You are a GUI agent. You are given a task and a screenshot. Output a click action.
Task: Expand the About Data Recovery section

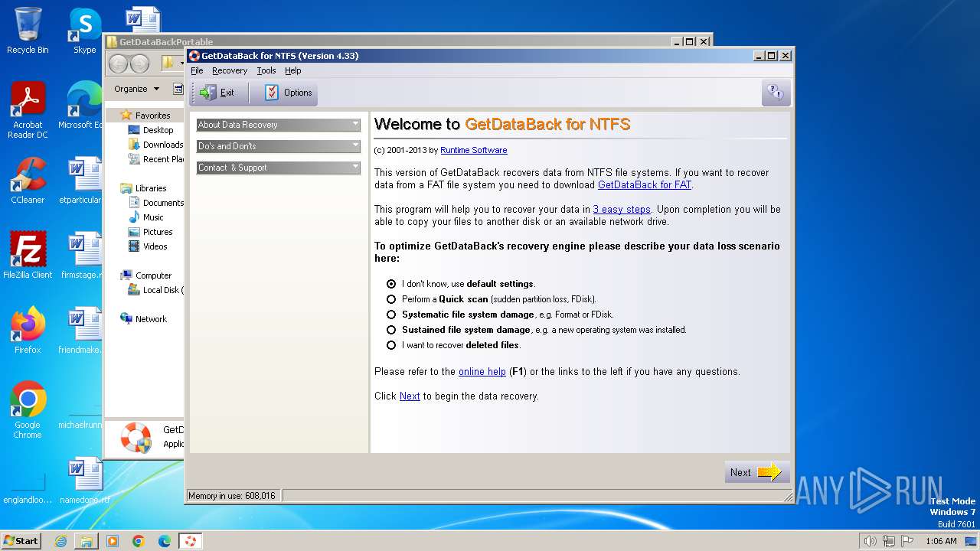click(279, 125)
